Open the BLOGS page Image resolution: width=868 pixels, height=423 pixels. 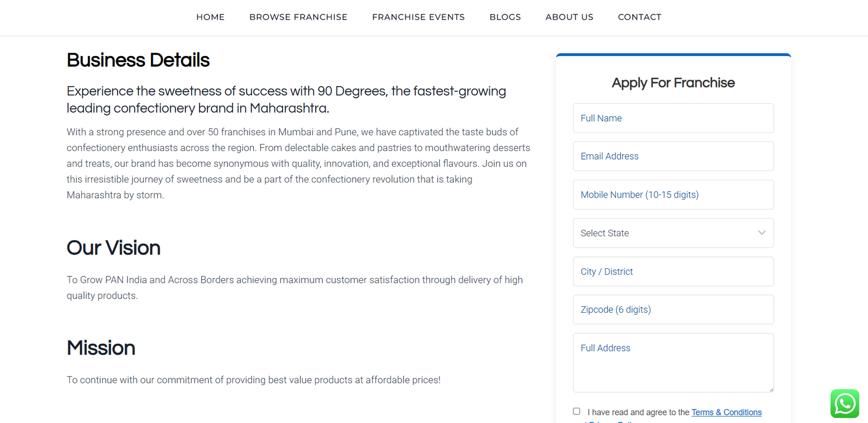click(x=505, y=17)
